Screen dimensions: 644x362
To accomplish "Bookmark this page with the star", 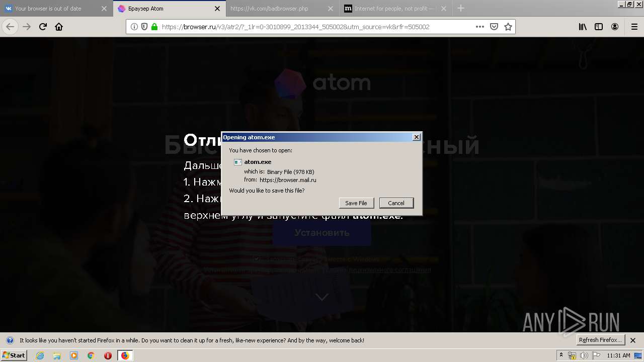I will (508, 27).
